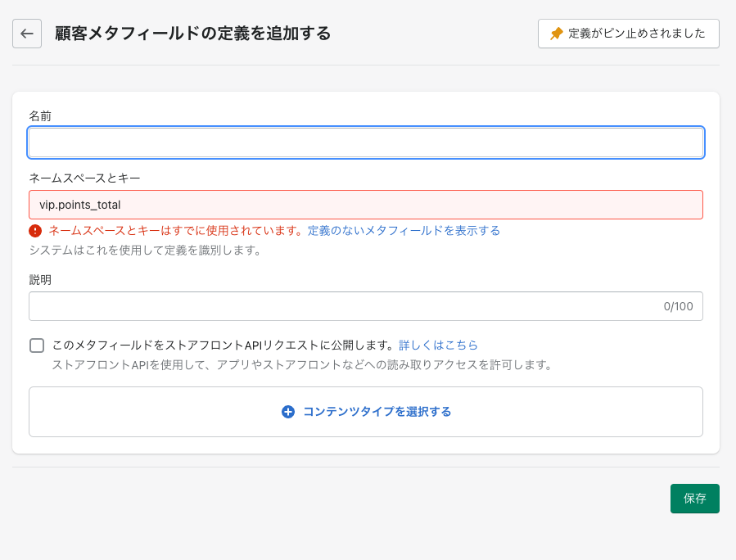The image size is (736, 560).
Task: Click the 0/100 character counter
Action: (678, 306)
